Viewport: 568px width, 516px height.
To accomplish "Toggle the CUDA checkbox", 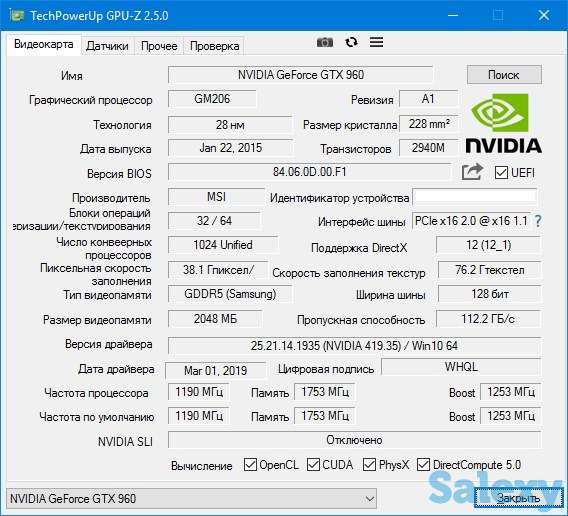I will (x=313, y=465).
